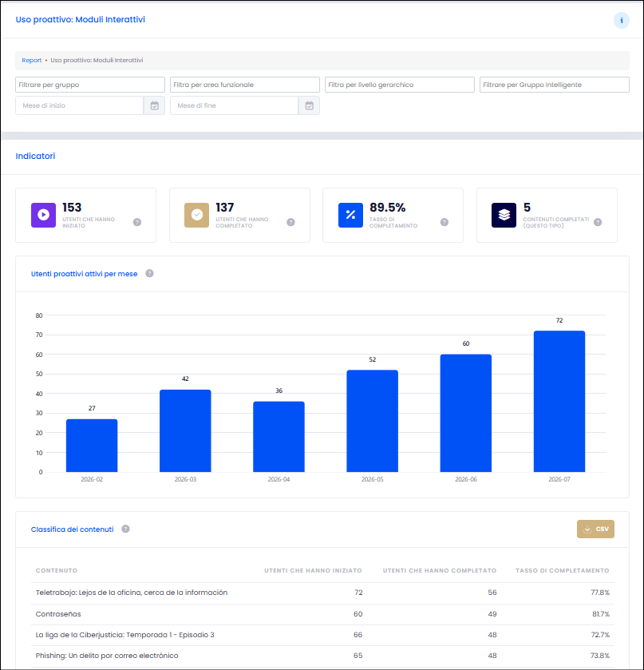Download the content ranking as CSV
644x670 pixels.
click(595, 529)
